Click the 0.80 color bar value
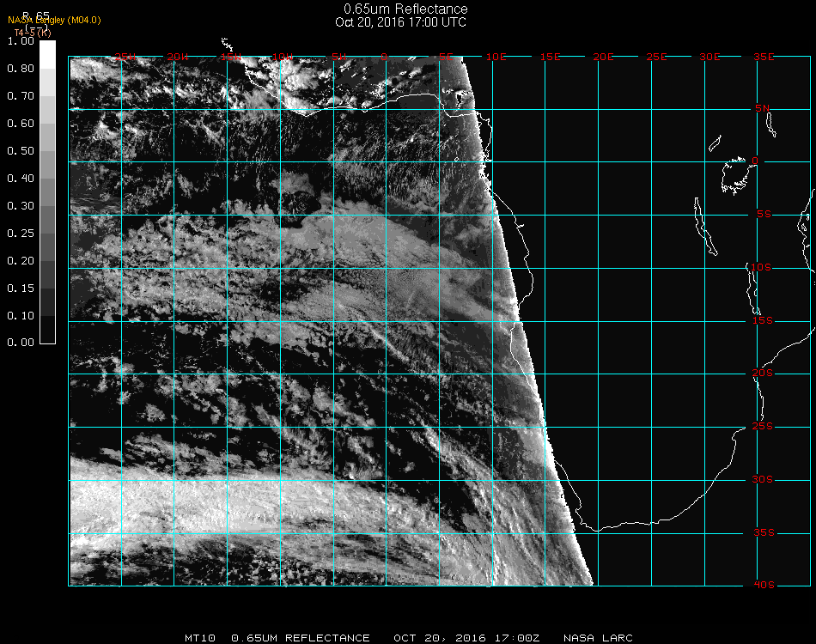The height and width of the screenshot is (644, 816). [21, 68]
